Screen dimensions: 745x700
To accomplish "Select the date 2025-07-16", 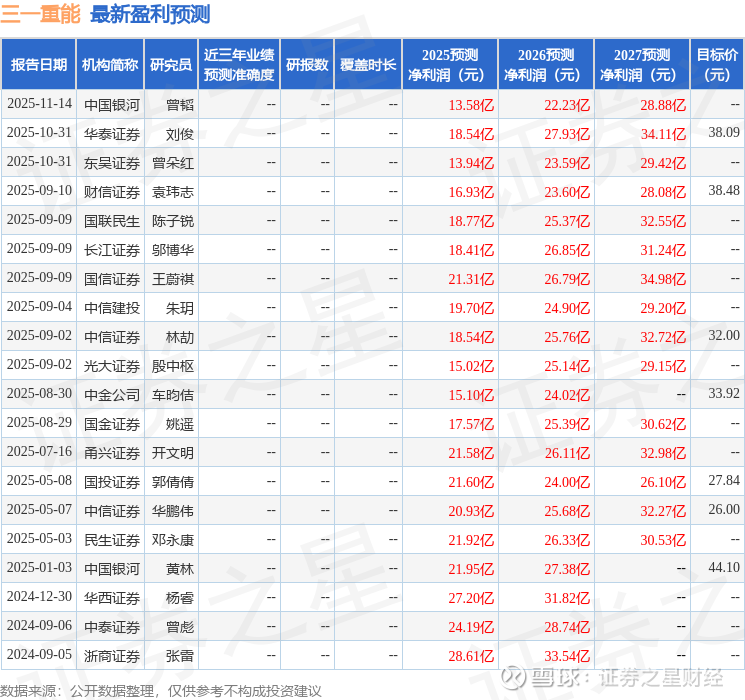I will [x=39, y=451].
